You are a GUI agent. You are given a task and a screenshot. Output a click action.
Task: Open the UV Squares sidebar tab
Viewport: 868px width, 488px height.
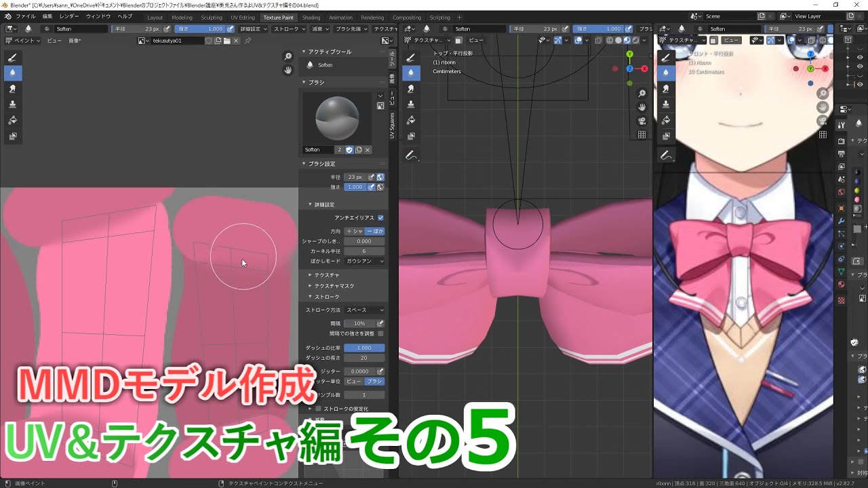point(391,126)
